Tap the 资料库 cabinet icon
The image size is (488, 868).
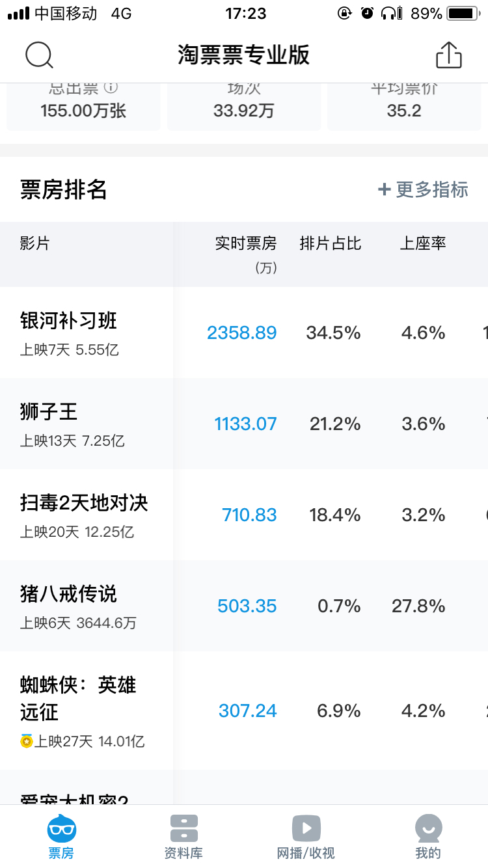pyautogui.click(x=183, y=829)
